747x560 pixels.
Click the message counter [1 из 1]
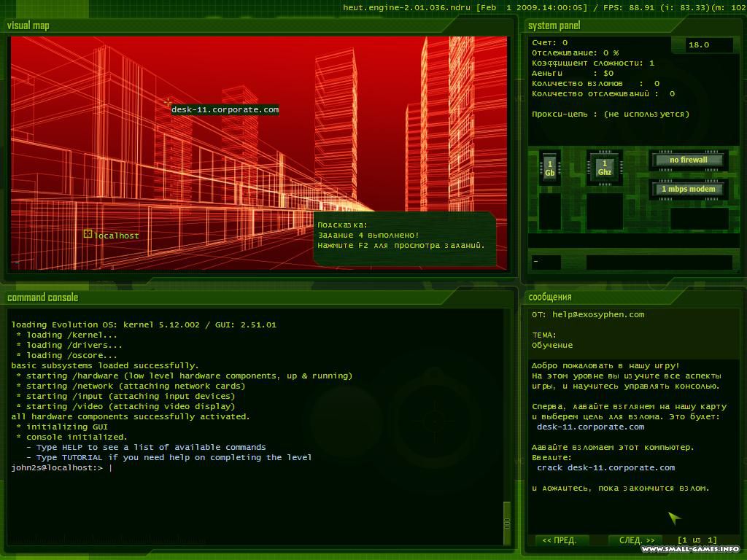[x=697, y=540]
